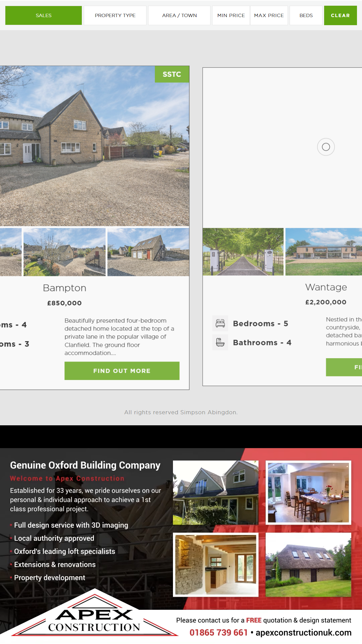Click Find Out More for Bampton
This screenshot has width=362, height=644.
(122, 371)
